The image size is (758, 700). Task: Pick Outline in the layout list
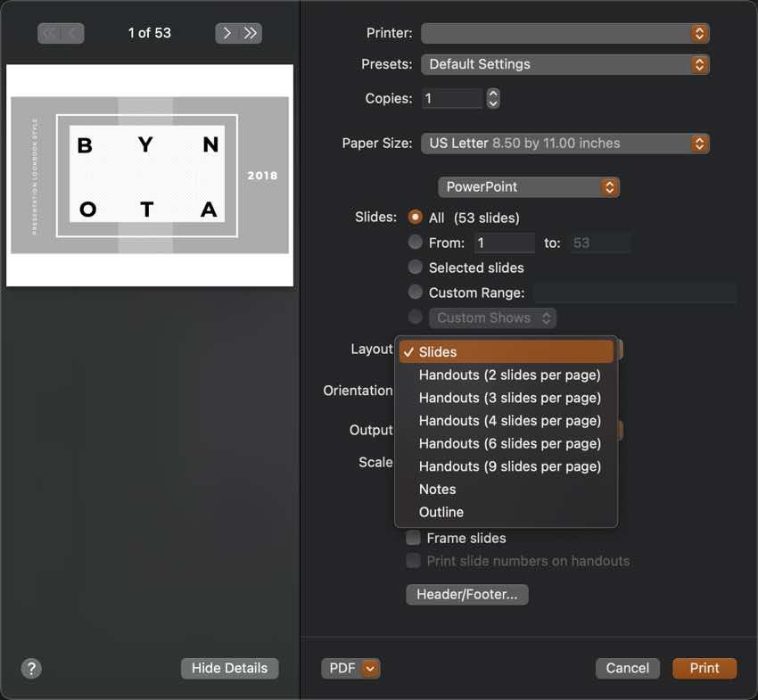441,512
